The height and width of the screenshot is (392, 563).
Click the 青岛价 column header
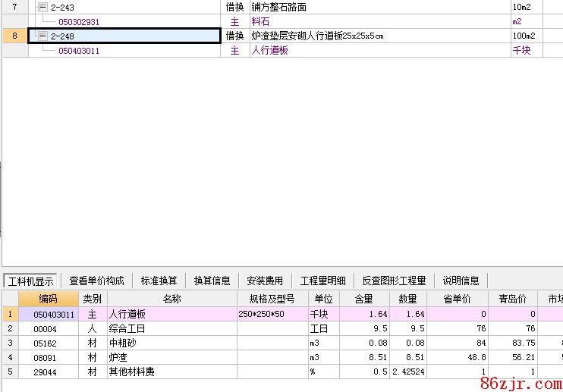[512, 299]
